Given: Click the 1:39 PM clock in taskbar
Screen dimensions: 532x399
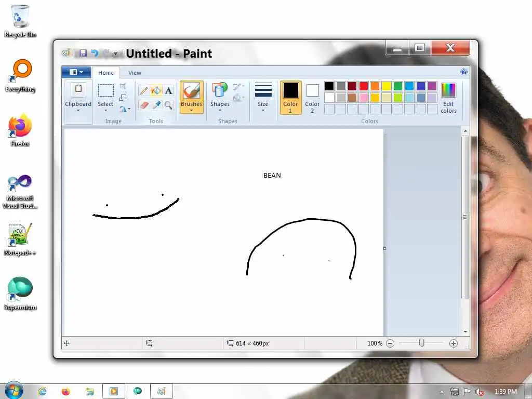Looking at the screenshot, I should coord(506,392).
